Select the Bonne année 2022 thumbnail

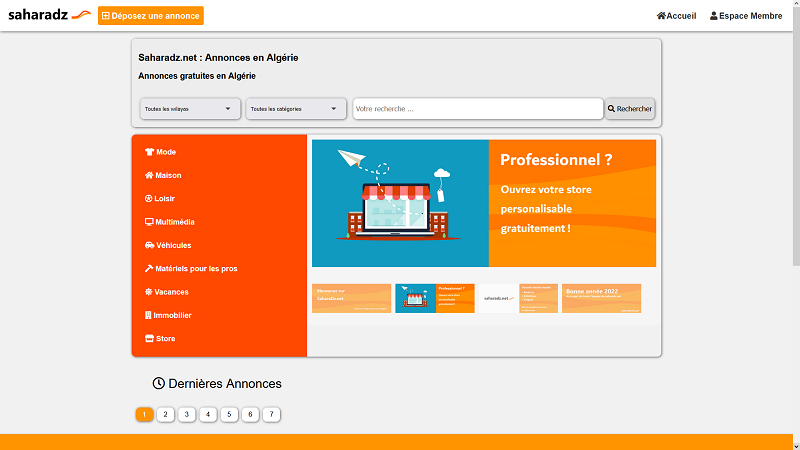(602, 298)
